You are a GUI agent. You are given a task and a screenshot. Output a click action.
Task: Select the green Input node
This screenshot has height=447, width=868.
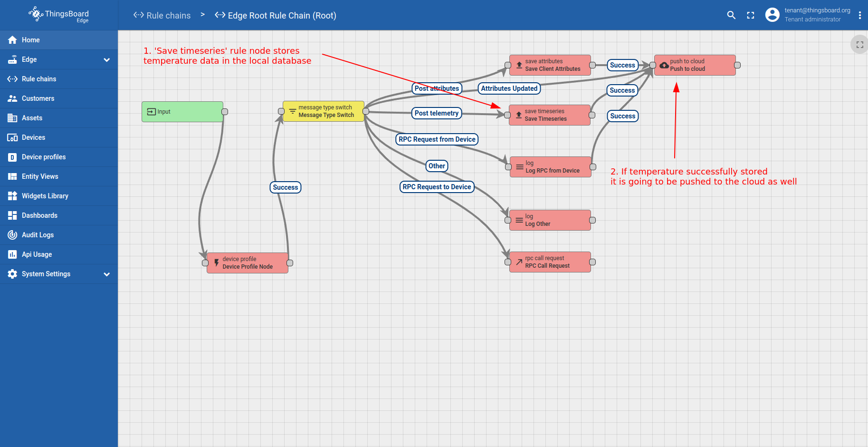click(x=182, y=112)
